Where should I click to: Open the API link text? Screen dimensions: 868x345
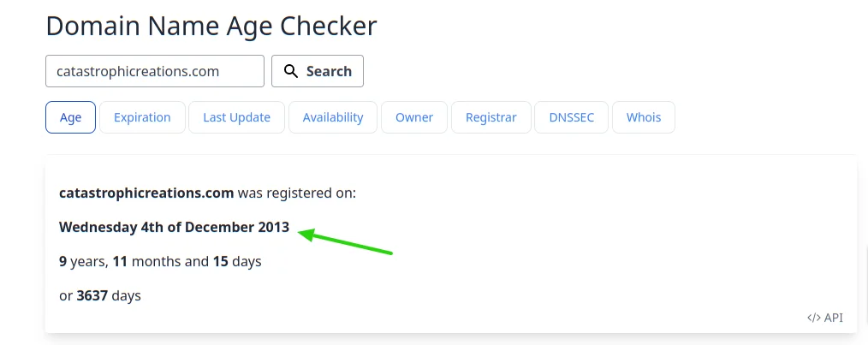(834, 318)
